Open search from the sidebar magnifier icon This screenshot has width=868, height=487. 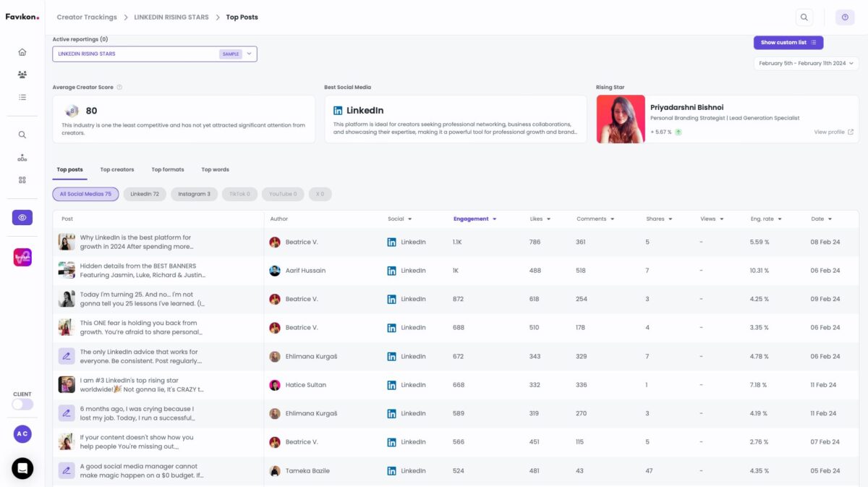click(22, 134)
